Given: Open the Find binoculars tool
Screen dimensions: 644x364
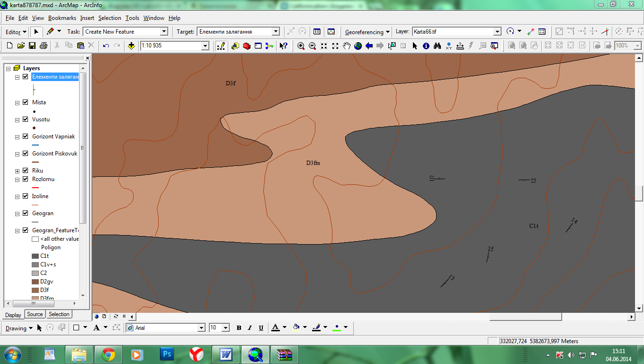Looking at the screenshot, I should 437,46.
